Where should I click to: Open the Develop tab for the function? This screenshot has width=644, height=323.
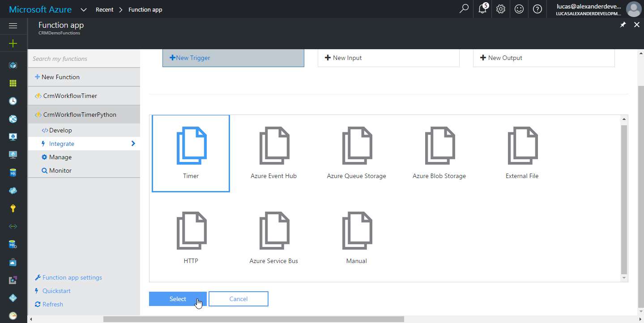(x=60, y=130)
